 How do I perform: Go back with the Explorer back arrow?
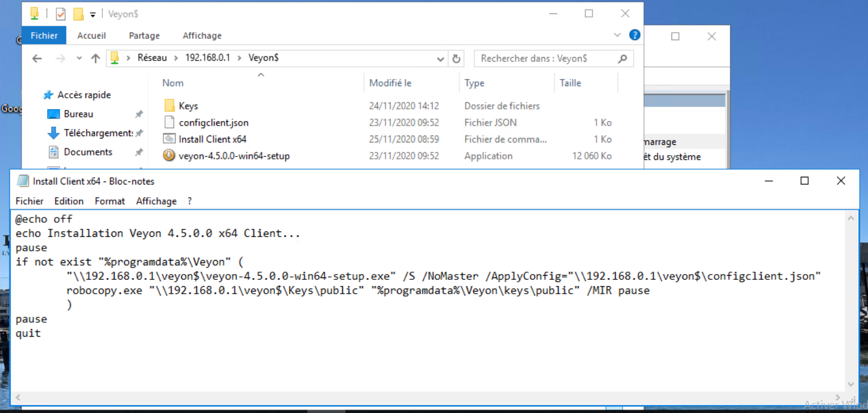37,58
